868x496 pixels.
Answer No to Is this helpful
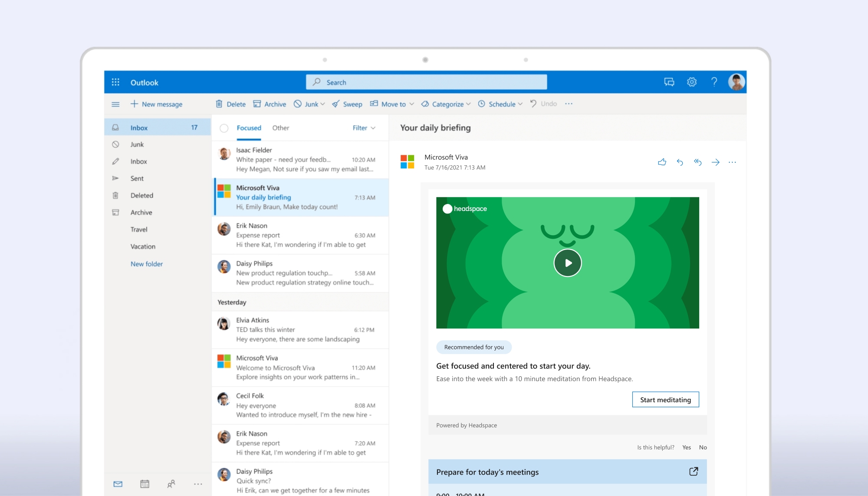tap(703, 447)
